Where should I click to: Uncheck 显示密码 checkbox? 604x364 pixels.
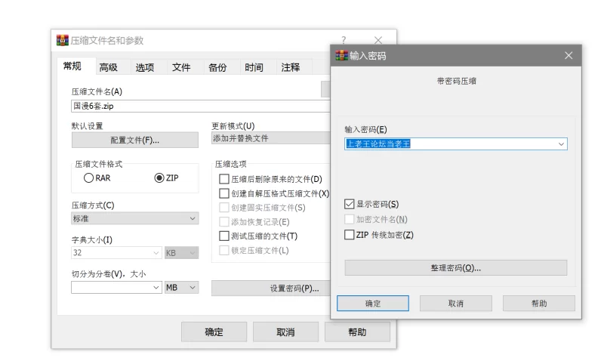click(349, 204)
